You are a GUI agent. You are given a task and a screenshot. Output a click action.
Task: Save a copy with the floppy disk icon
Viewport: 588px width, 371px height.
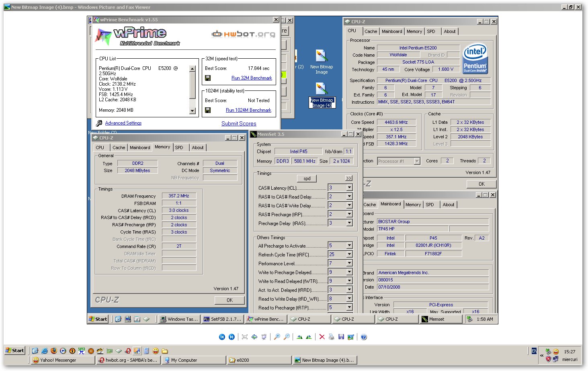coord(341,337)
